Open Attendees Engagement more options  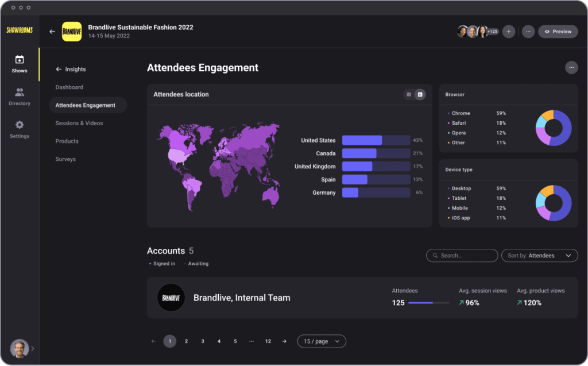(571, 68)
